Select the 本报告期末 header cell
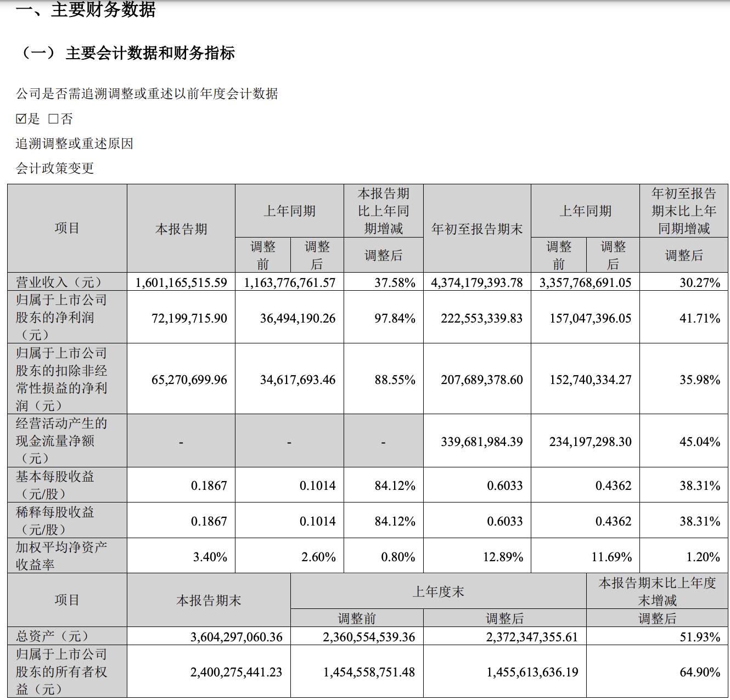The height and width of the screenshot is (700, 730). point(209,601)
